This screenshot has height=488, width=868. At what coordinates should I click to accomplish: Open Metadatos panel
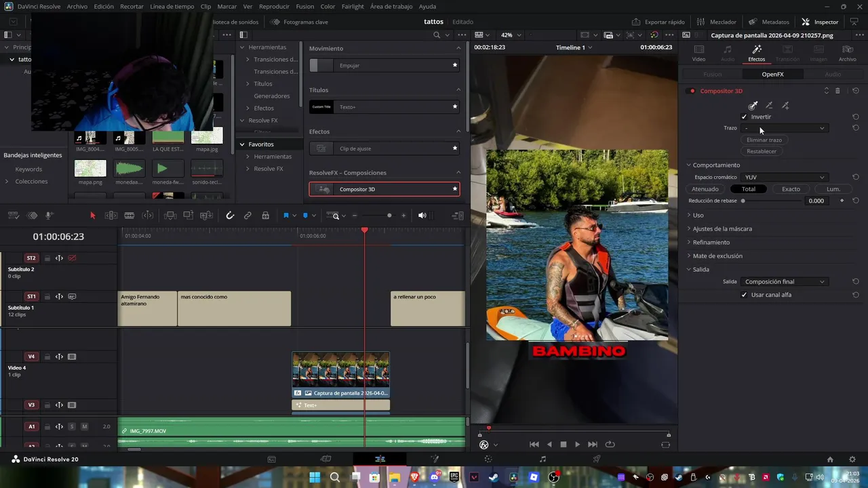tap(768, 22)
